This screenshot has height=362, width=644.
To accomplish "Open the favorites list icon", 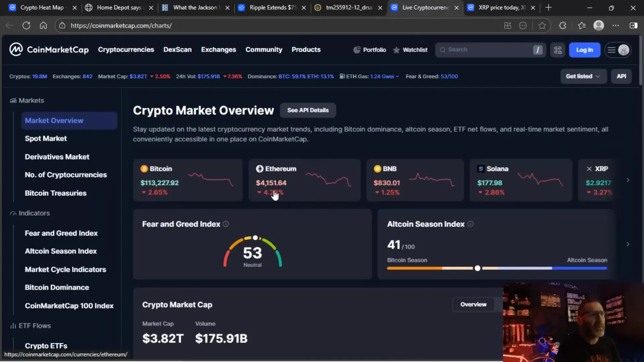I will (x=582, y=25).
